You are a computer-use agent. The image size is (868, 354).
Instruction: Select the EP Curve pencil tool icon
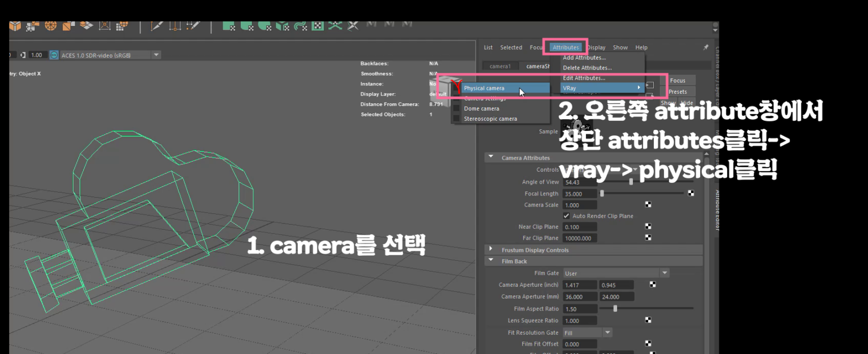pos(193,25)
